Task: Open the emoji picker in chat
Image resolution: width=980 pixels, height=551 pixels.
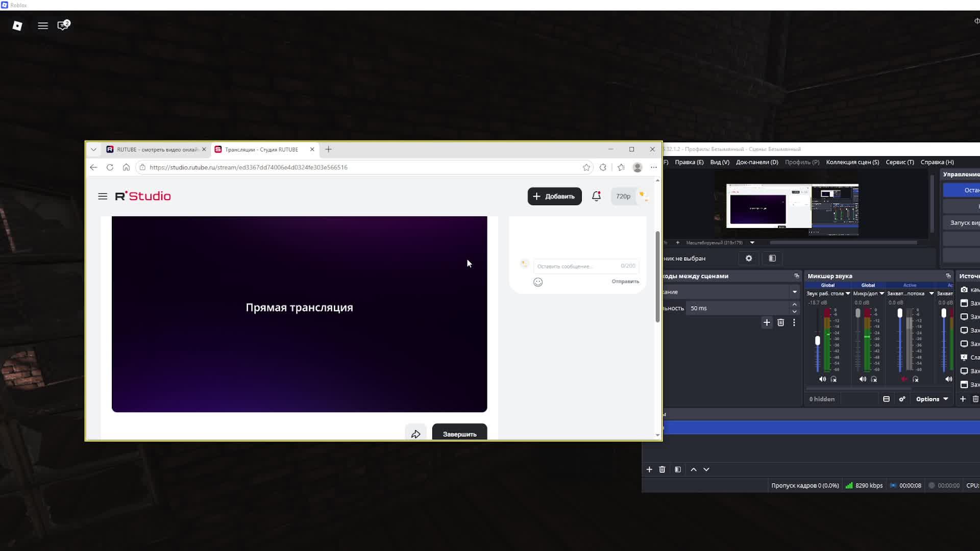Action: point(538,282)
